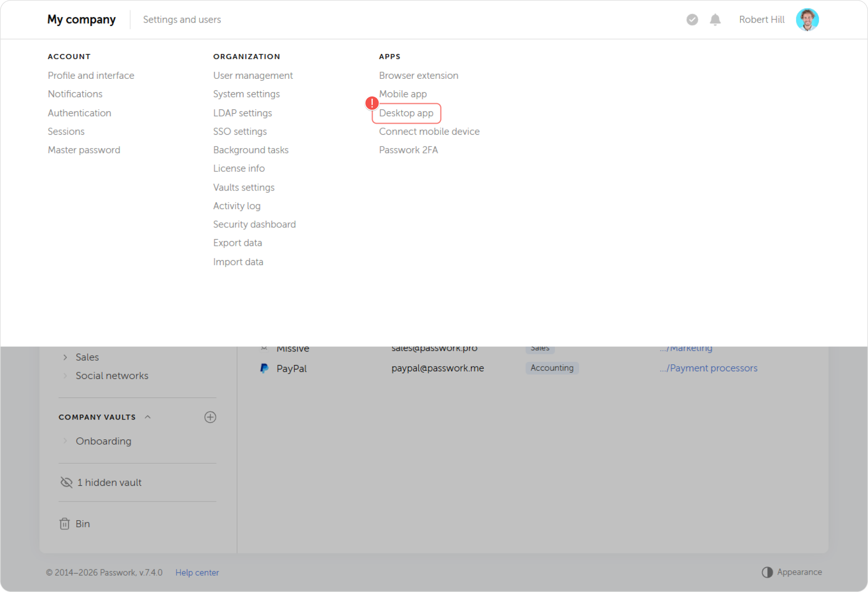Follow the Payment processors link
The width and height of the screenshot is (868, 592).
[709, 368]
